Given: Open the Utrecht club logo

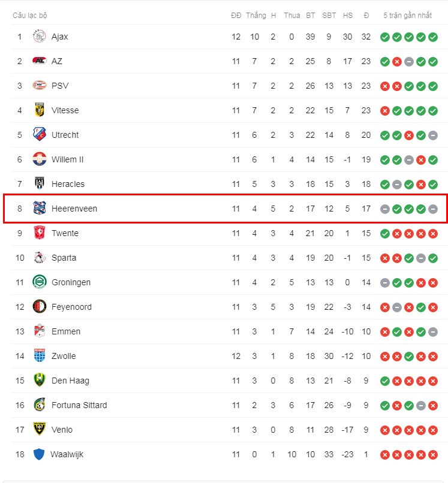Looking at the screenshot, I should [x=39, y=135].
